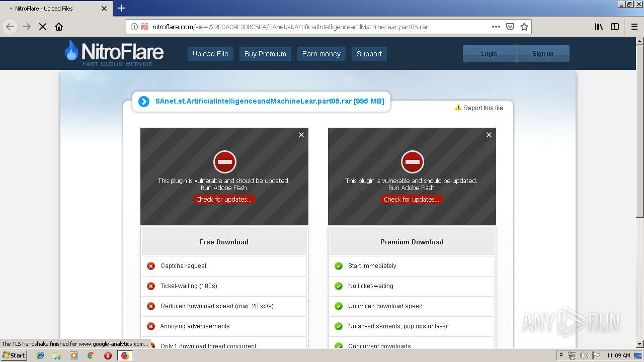
Task: Close the NitroFlare Upload Files tab
Action: (x=104, y=9)
